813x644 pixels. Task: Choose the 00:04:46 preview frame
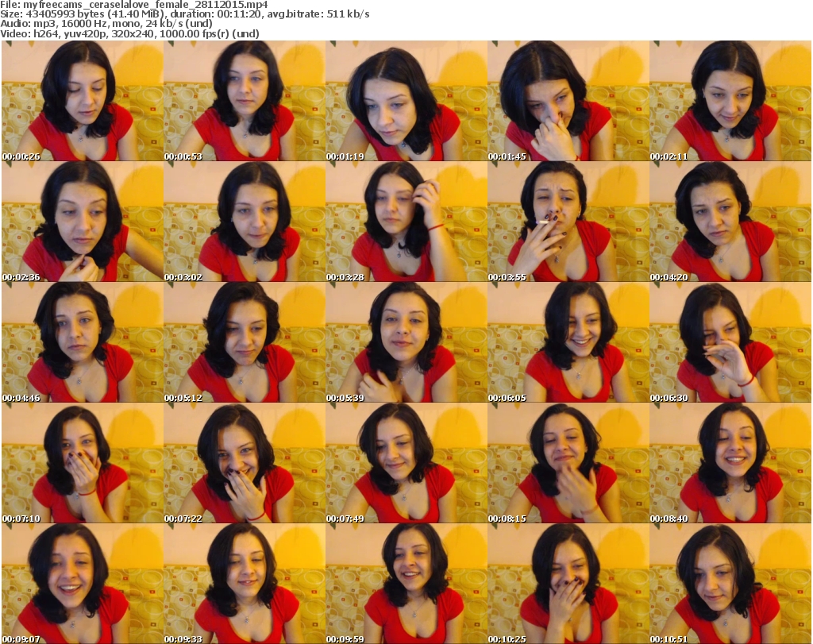pos(83,342)
